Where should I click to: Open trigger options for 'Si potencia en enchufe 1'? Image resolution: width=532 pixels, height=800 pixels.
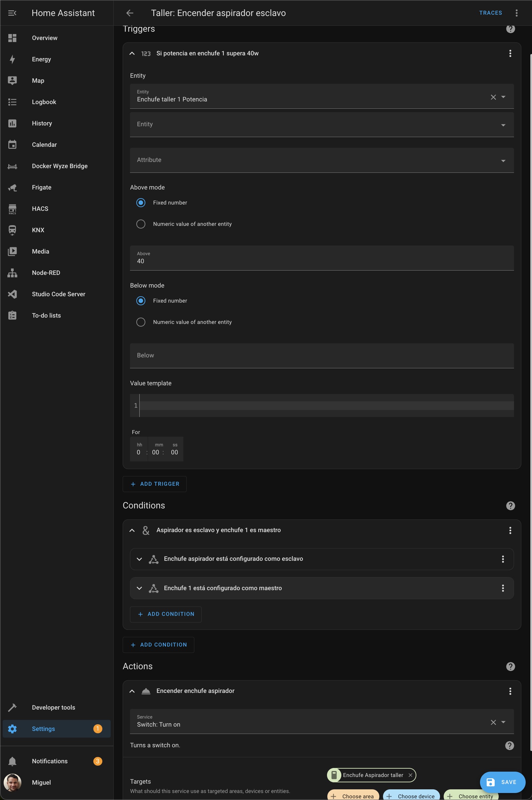coord(510,53)
